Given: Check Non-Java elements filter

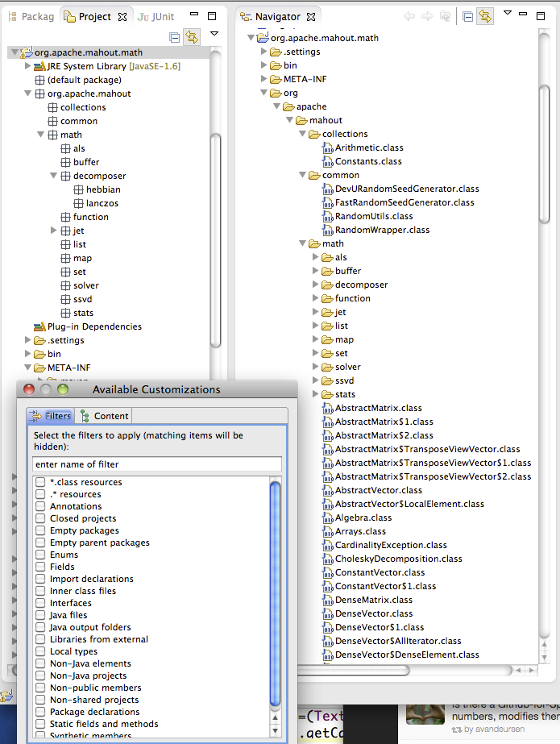Looking at the screenshot, I should coord(41,663).
